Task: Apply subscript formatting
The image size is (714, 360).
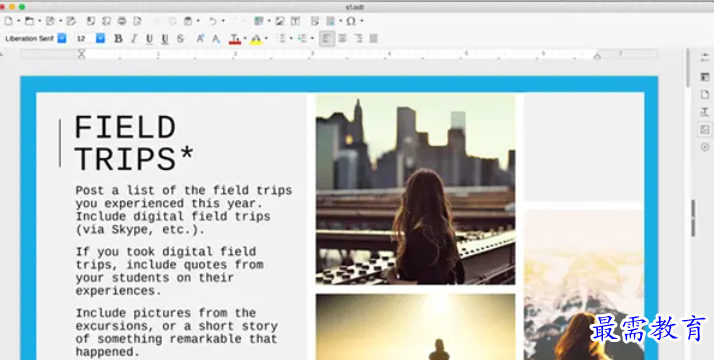Action: [x=216, y=39]
